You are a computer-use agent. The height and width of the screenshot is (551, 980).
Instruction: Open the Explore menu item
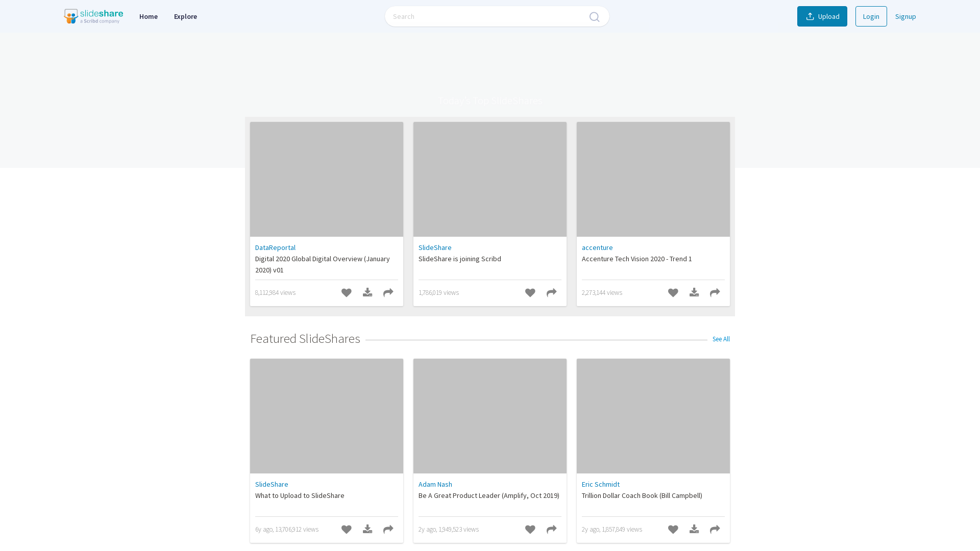pyautogui.click(x=185, y=16)
